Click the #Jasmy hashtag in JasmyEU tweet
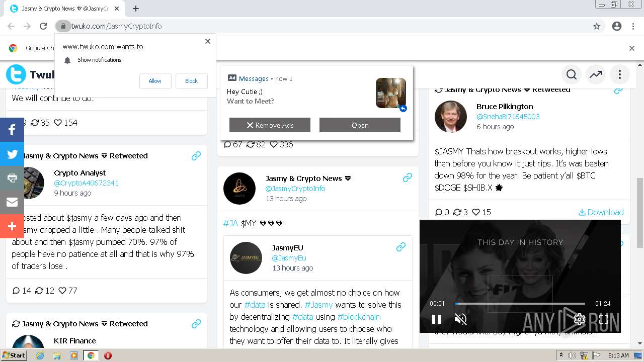This screenshot has height=362, width=644. point(318,305)
